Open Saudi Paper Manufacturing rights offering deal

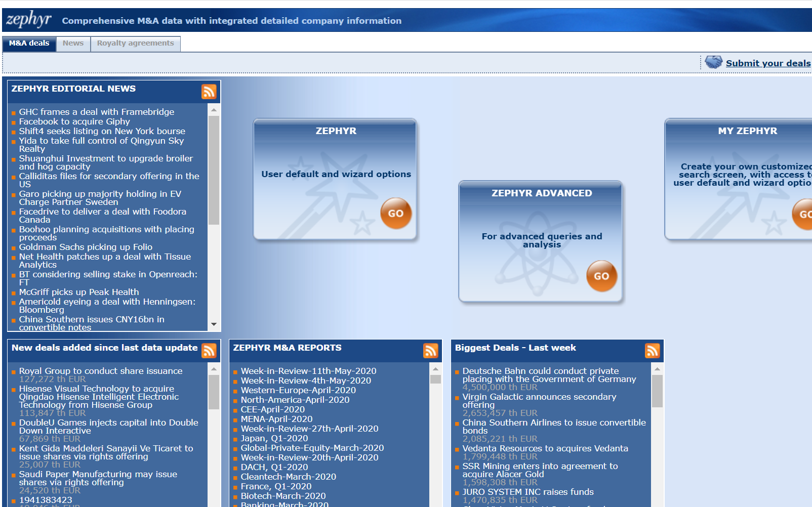tap(98, 478)
